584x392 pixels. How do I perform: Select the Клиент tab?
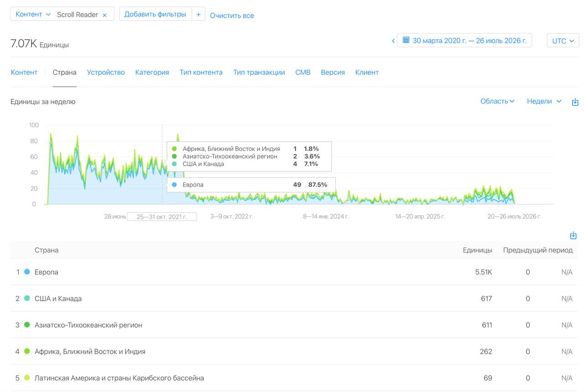pos(367,72)
